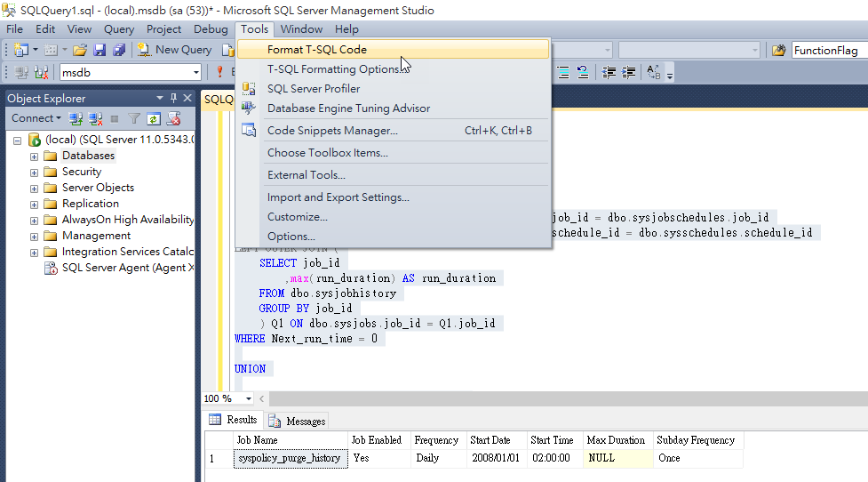This screenshot has width=868, height=482.
Task: Expand the Databases folder
Action: tap(34, 157)
